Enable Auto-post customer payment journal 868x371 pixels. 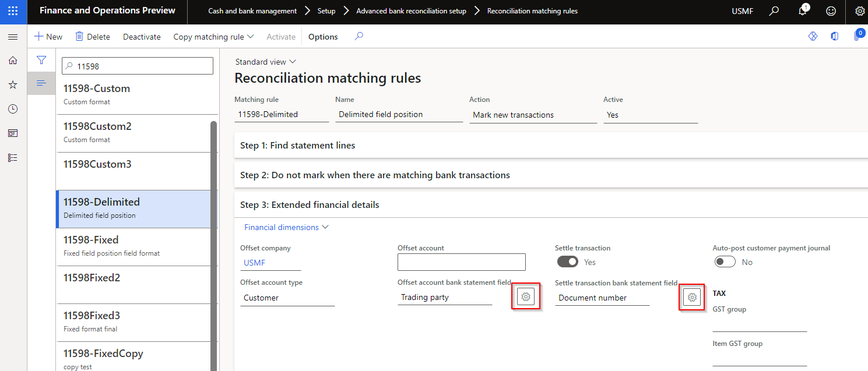(725, 262)
